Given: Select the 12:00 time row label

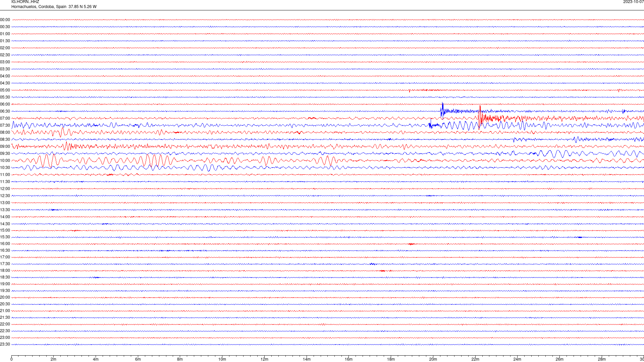Looking at the screenshot, I should coord(5,189).
